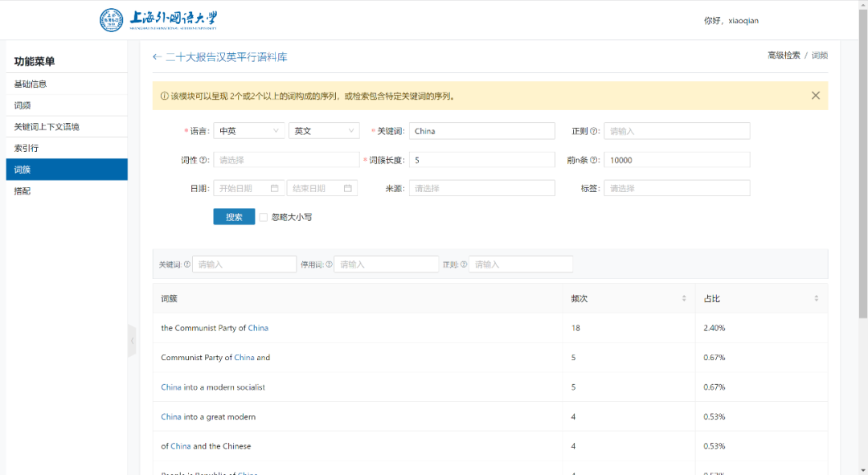Open the 标签 select dropdown
868x475 pixels.
[677, 188]
